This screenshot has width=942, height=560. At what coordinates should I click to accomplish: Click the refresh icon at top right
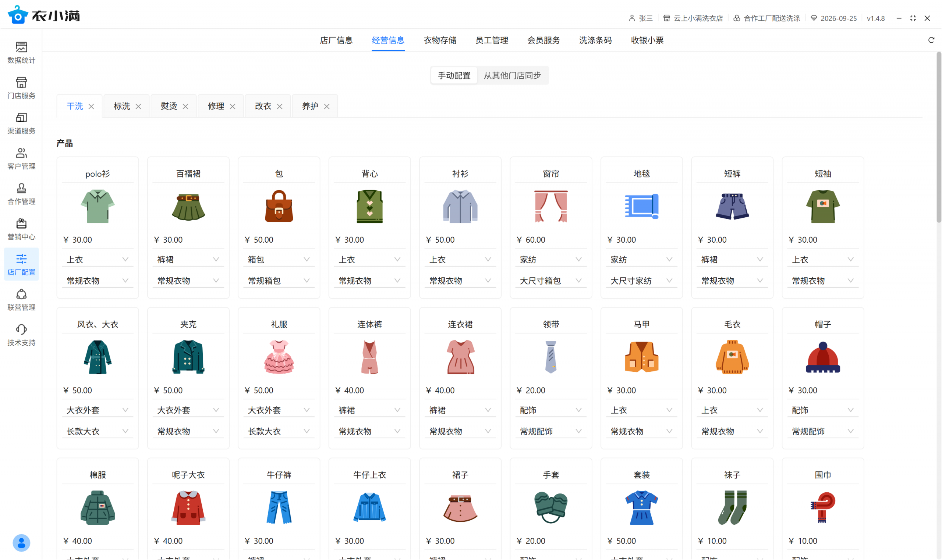pos(931,40)
